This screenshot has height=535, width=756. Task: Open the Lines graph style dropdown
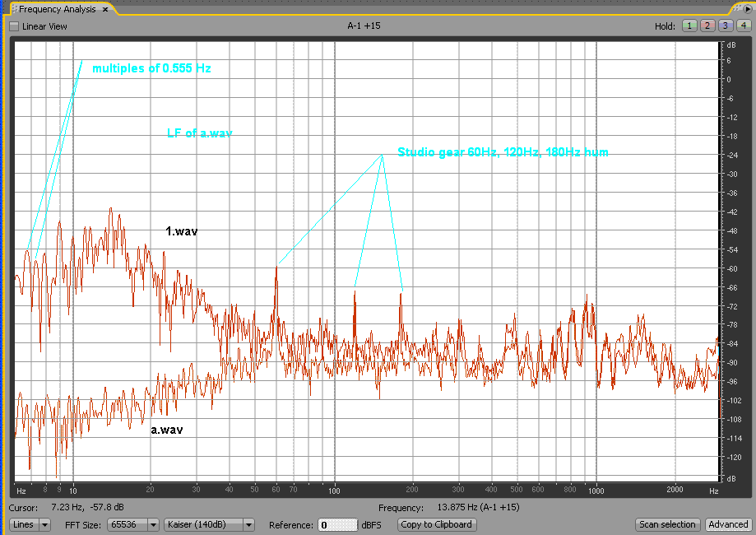[x=30, y=524]
